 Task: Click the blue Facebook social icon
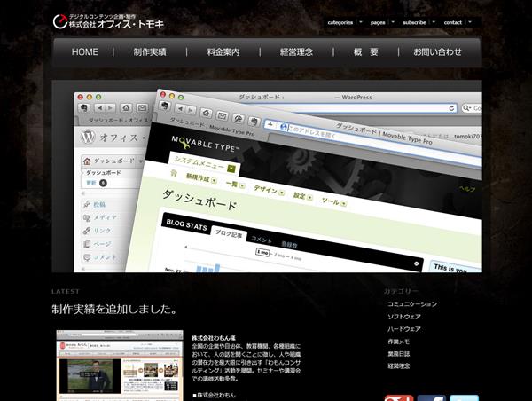pos(431,398)
